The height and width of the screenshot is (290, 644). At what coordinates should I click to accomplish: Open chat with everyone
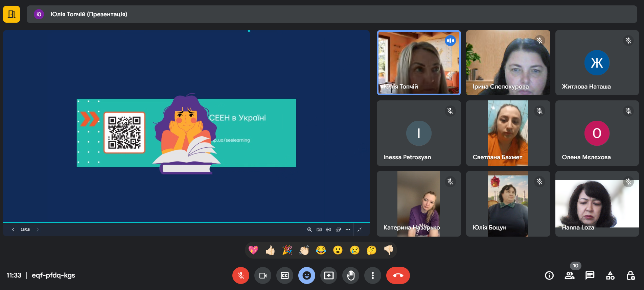590,275
